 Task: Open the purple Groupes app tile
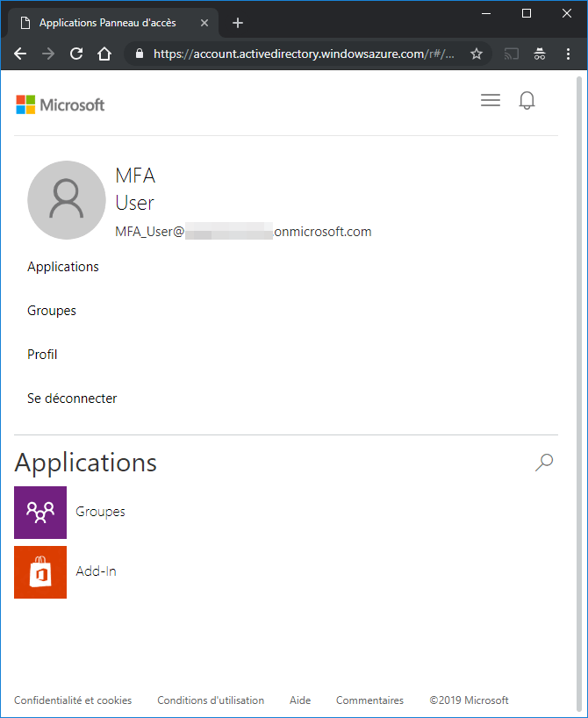click(40, 513)
